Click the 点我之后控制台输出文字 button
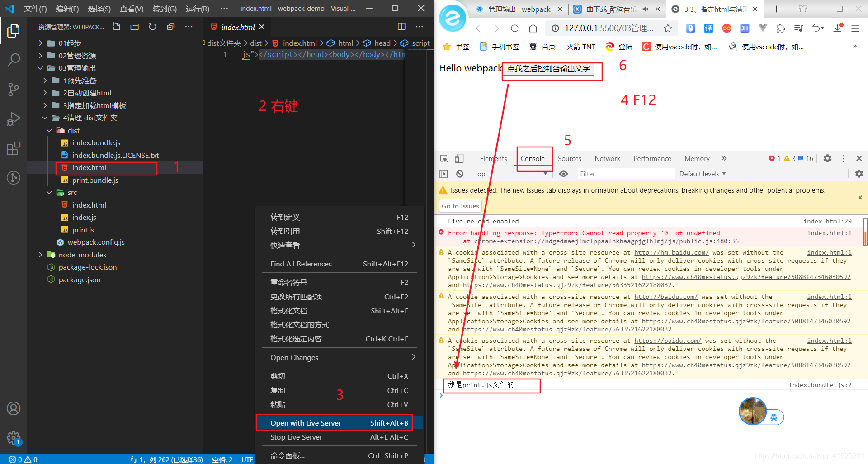 click(x=548, y=69)
